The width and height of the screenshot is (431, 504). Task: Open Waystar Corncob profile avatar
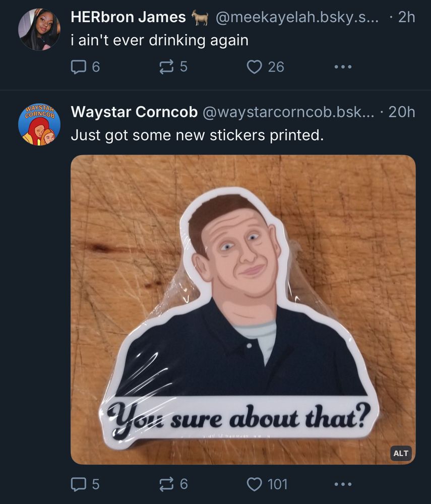39,124
